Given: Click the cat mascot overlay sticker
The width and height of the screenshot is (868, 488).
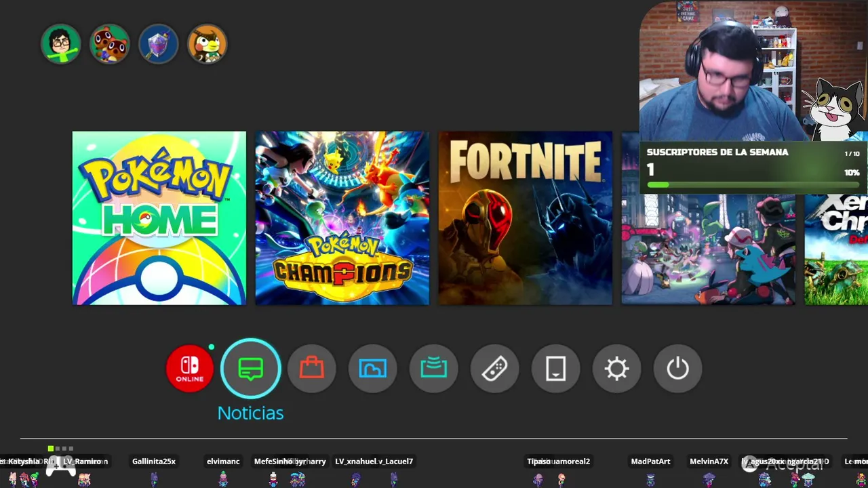Looking at the screenshot, I should [835, 108].
